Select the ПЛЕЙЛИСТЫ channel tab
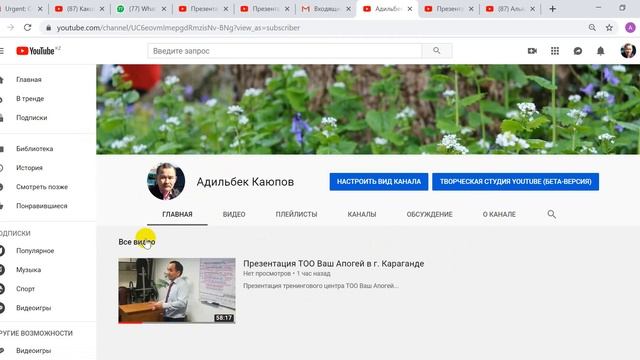Viewport: 640px width, 360px height. tap(296, 214)
